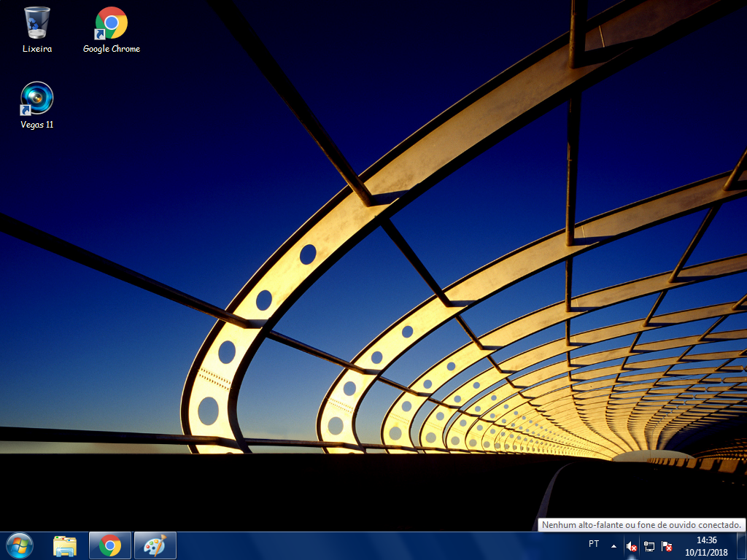747x560 pixels.
Task: Open the Action Center flag icon
Action: pos(667,546)
